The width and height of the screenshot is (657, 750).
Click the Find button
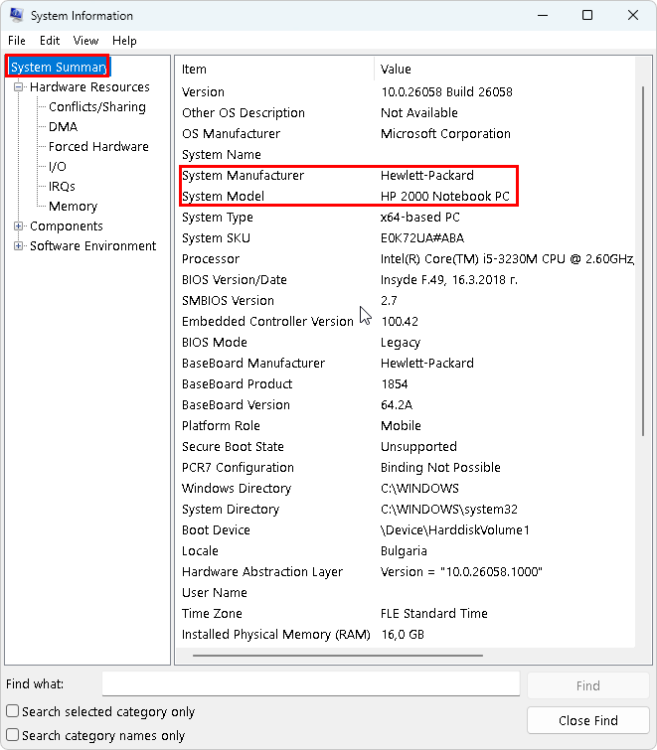[x=588, y=685]
